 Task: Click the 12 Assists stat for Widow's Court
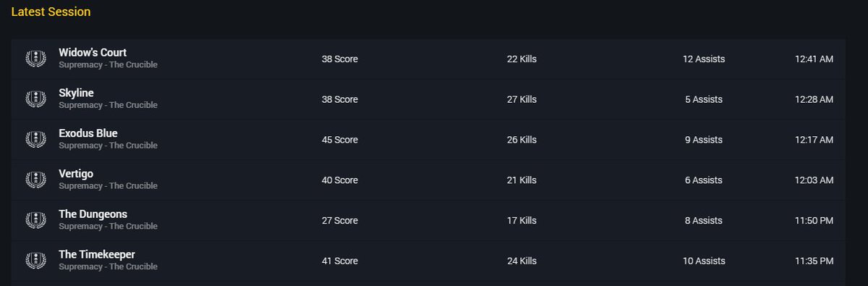[x=704, y=59]
